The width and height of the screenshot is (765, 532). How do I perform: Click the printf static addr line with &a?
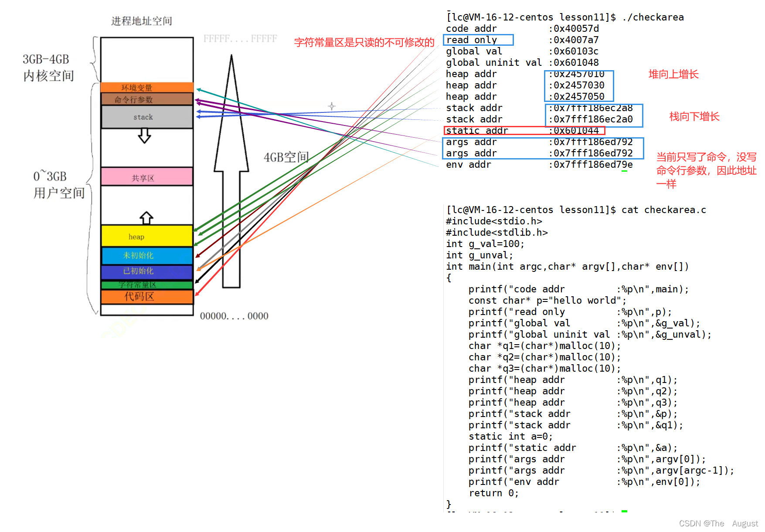click(573, 447)
